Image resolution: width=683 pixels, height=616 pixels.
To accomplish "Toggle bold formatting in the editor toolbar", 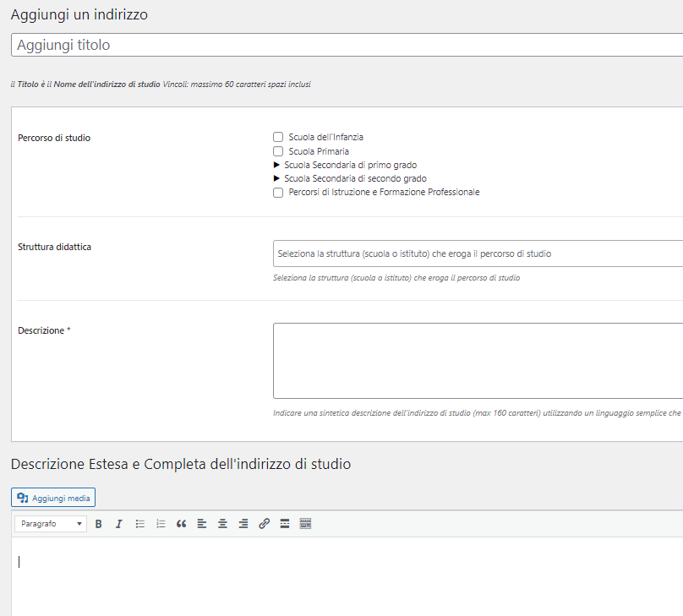I will (98, 524).
